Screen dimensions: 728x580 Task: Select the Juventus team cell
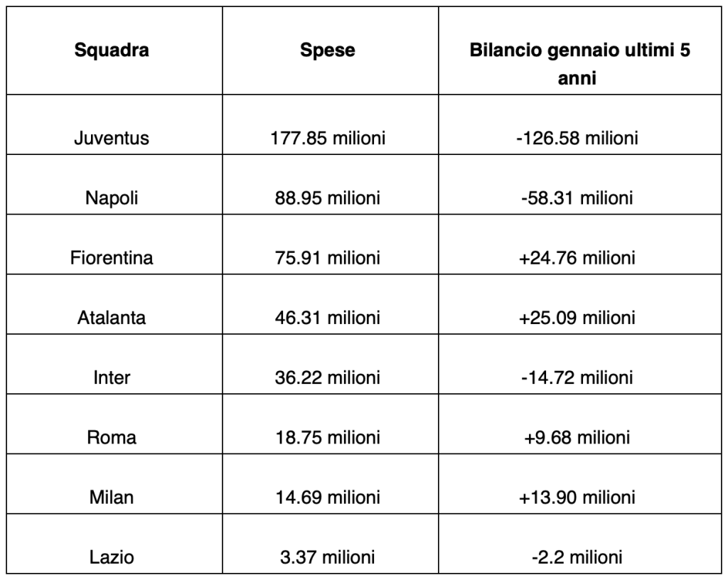pos(112,137)
